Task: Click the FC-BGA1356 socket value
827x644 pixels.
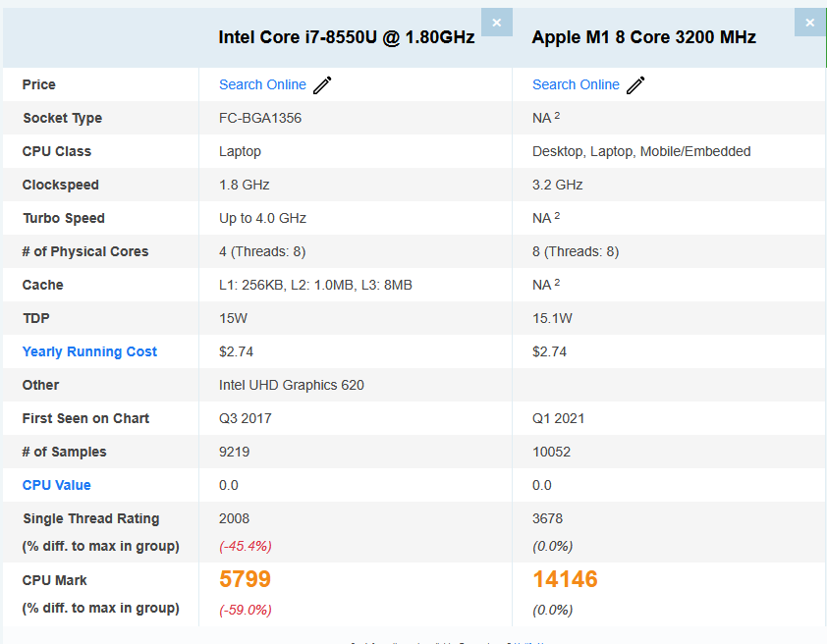Action: pos(260,118)
